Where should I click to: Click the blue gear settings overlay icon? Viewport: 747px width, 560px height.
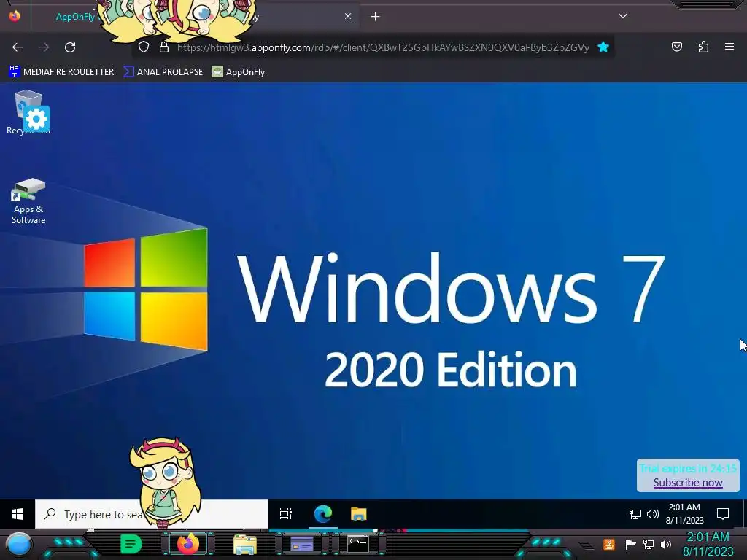36,119
